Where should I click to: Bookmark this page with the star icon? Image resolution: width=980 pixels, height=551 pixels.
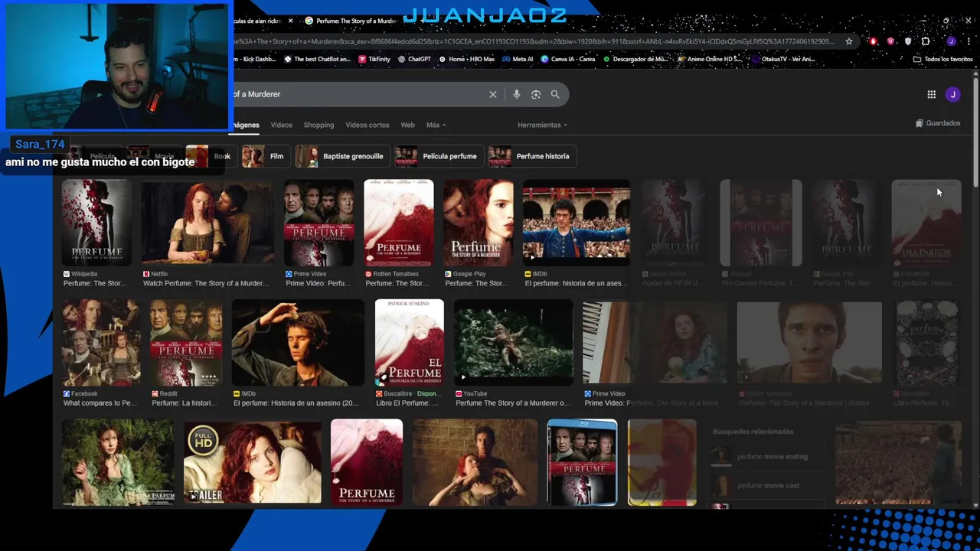coord(849,41)
